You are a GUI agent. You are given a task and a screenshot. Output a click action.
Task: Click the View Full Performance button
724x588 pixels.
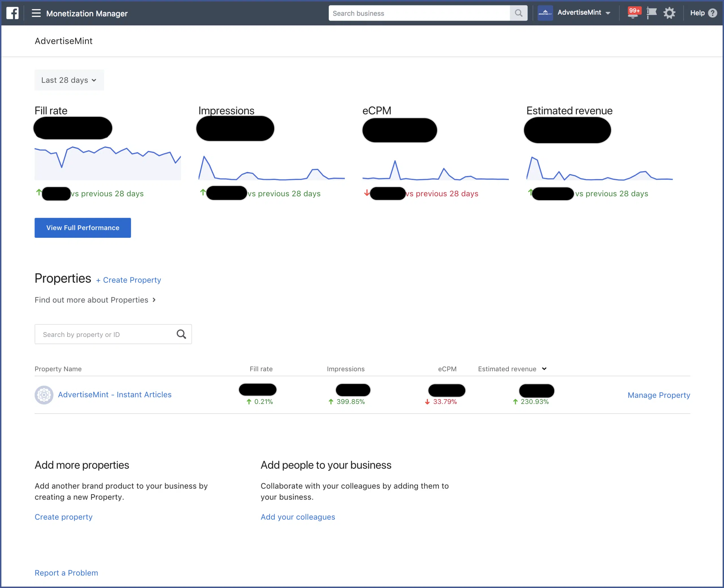82,228
